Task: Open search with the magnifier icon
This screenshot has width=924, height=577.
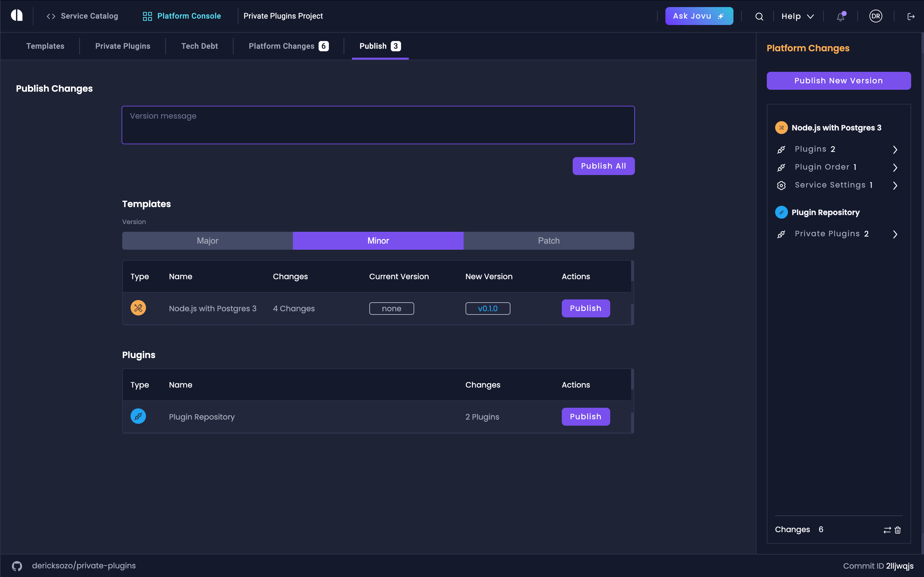Action: click(759, 16)
